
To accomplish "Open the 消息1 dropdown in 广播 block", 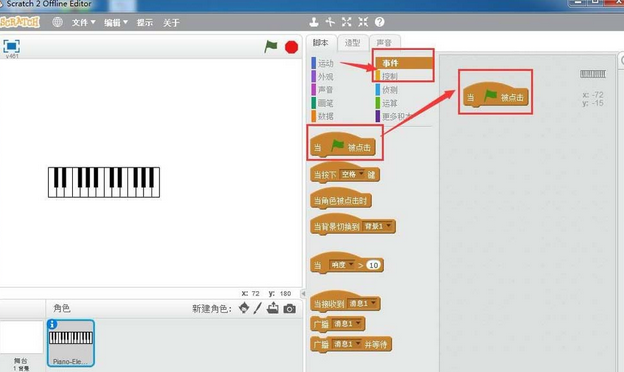I will pyautogui.click(x=347, y=324).
